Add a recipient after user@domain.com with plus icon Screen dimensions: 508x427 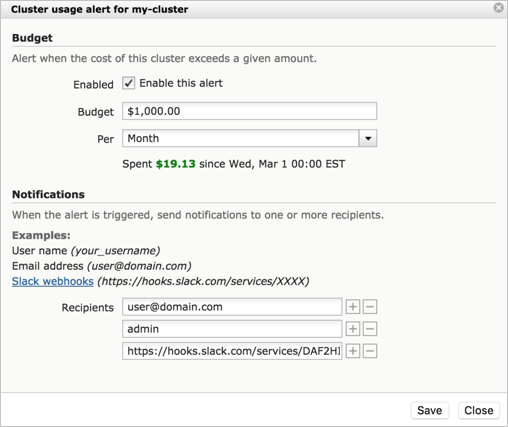353,307
